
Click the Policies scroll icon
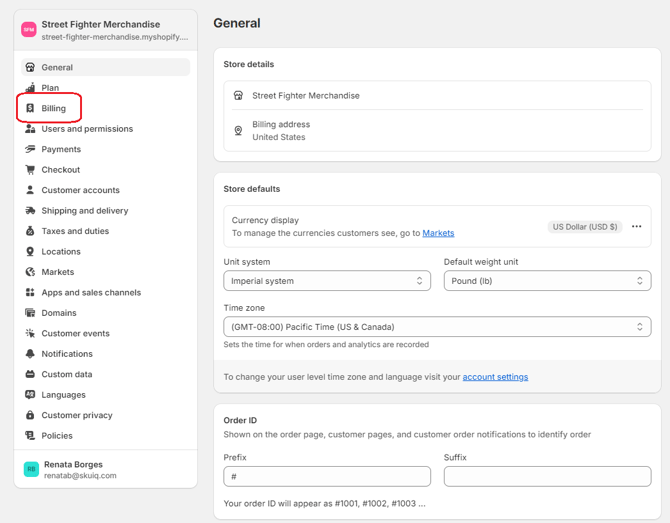pyautogui.click(x=30, y=435)
